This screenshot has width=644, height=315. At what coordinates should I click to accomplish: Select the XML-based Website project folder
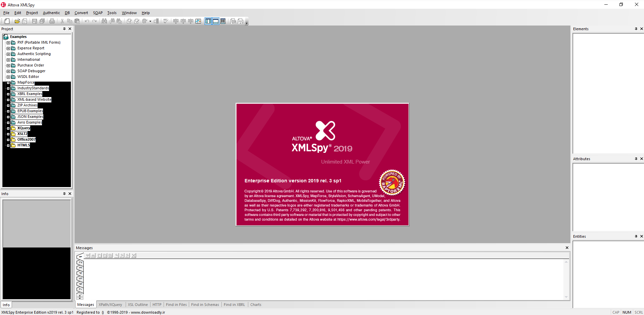(34, 100)
